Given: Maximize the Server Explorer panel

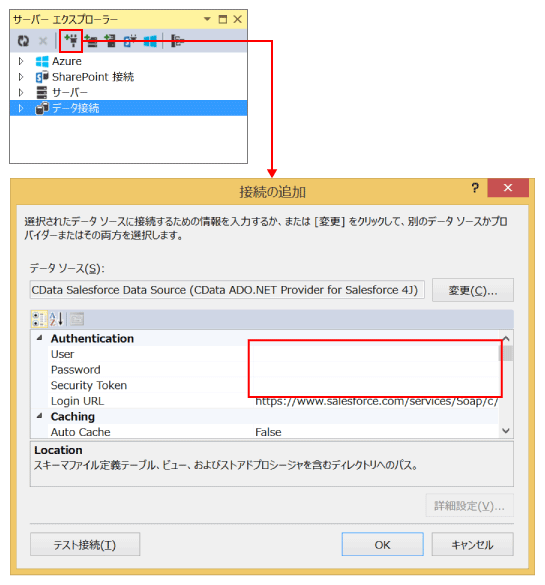Looking at the screenshot, I should tap(223, 19).
